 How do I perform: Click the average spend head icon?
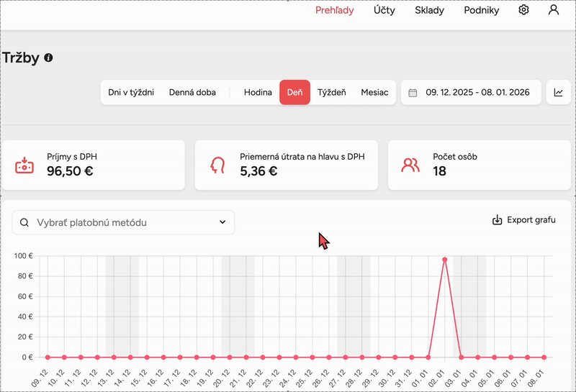pyautogui.click(x=217, y=165)
